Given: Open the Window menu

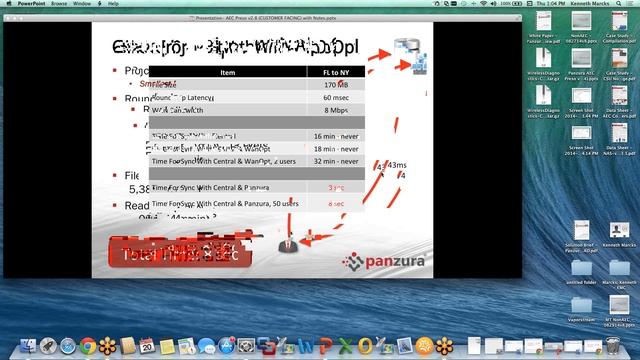Looking at the screenshot, I should (82, 3).
